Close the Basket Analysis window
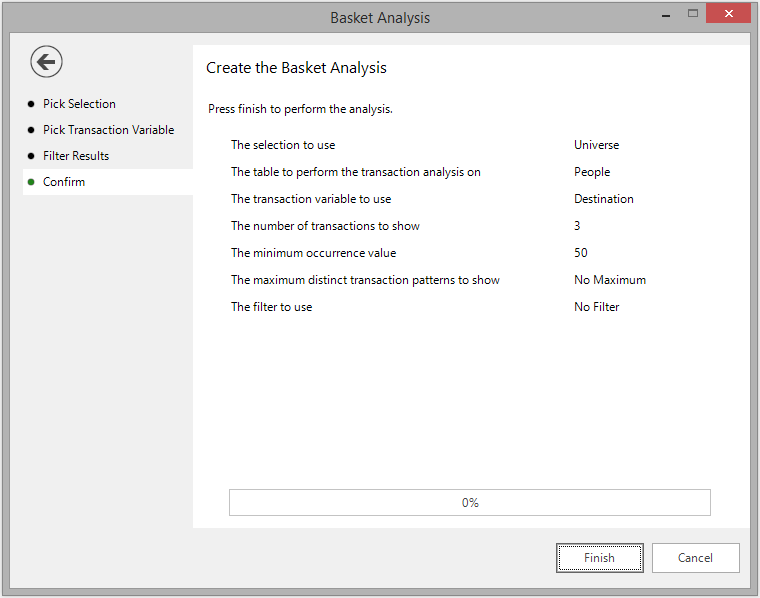 728,14
